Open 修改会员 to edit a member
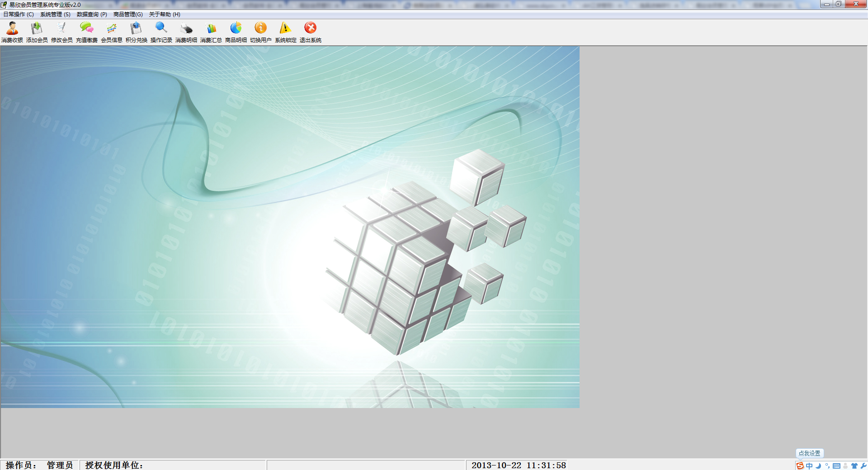Viewport: 868px width, 470px height. pyautogui.click(x=62, y=32)
